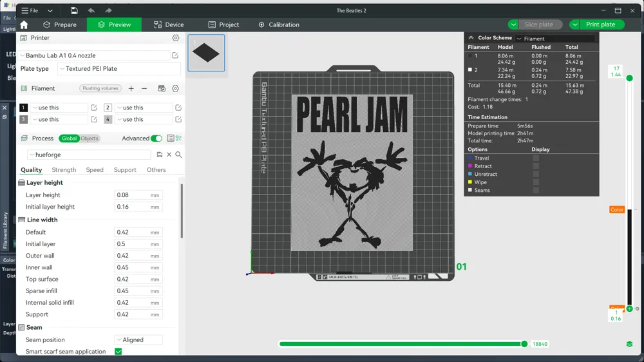Switch to the Device tab

click(169, 24)
